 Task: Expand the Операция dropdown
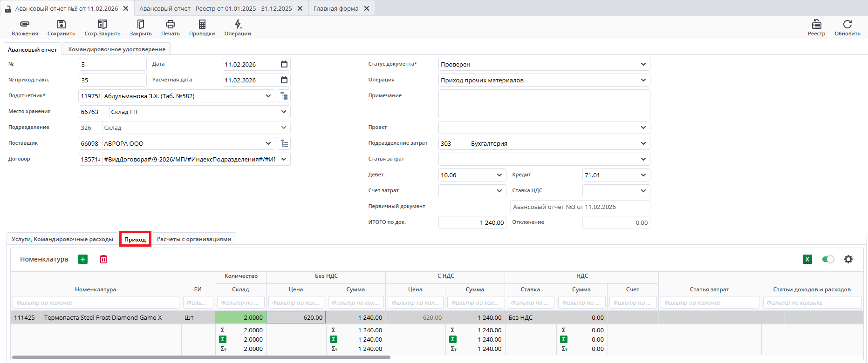pos(643,80)
